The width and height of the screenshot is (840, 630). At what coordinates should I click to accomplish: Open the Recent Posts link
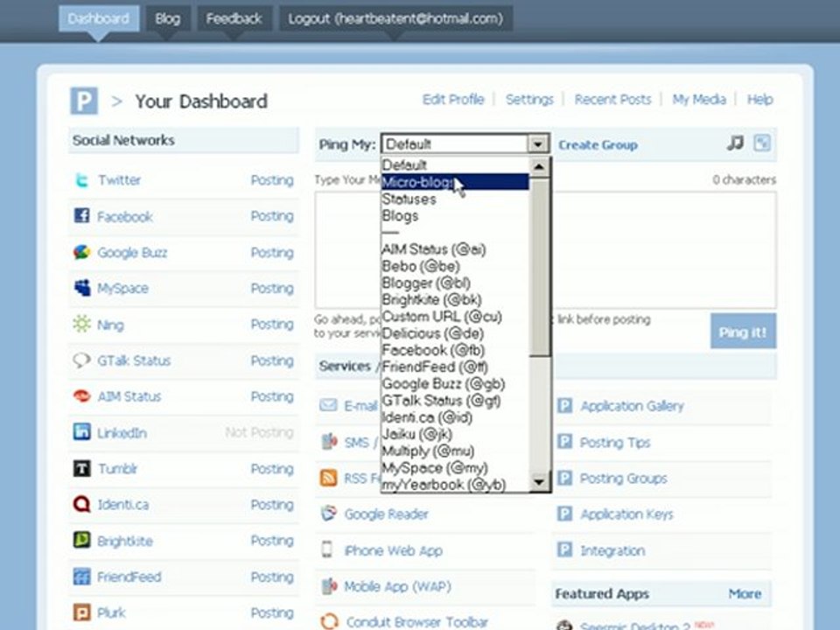click(612, 100)
